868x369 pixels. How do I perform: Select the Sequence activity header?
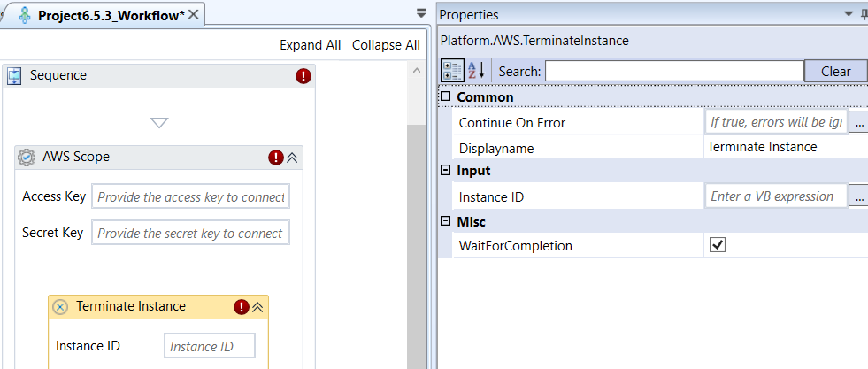point(159,76)
